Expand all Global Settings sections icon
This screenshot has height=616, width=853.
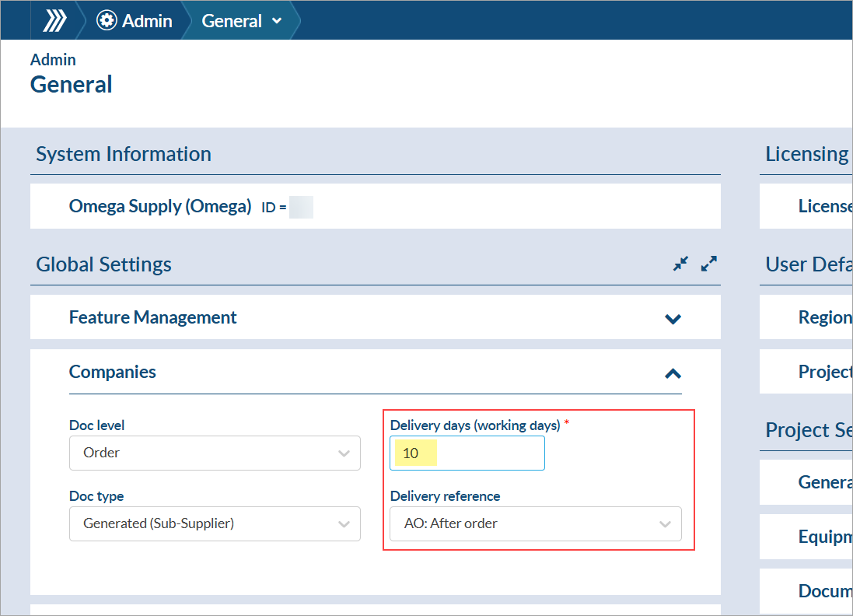pyautogui.click(x=708, y=264)
